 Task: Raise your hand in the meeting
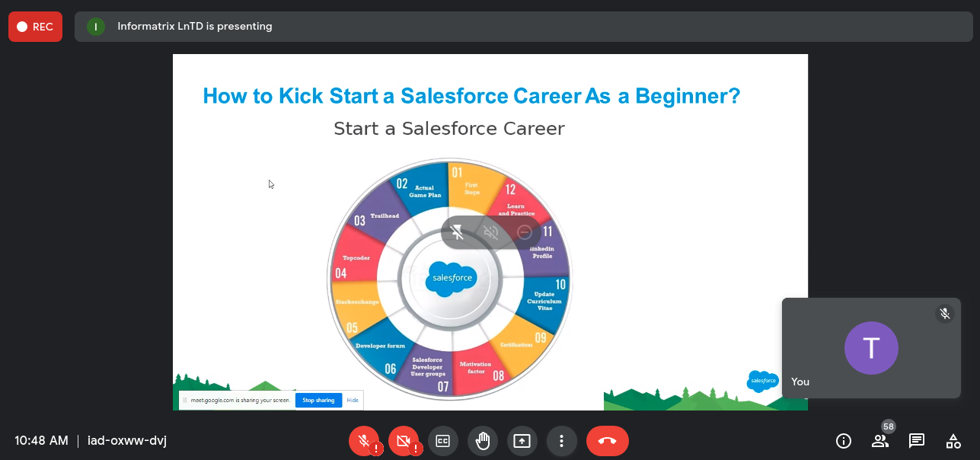pos(482,440)
